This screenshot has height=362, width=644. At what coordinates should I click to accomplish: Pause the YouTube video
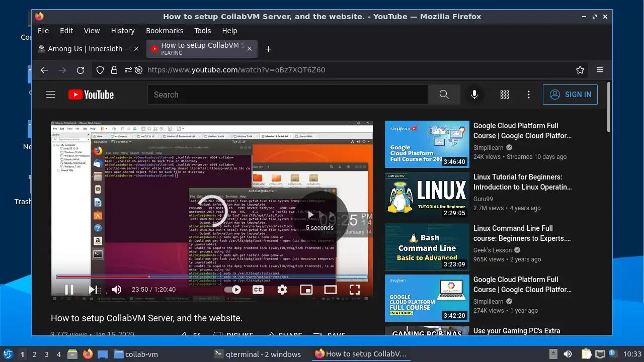click(69, 290)
